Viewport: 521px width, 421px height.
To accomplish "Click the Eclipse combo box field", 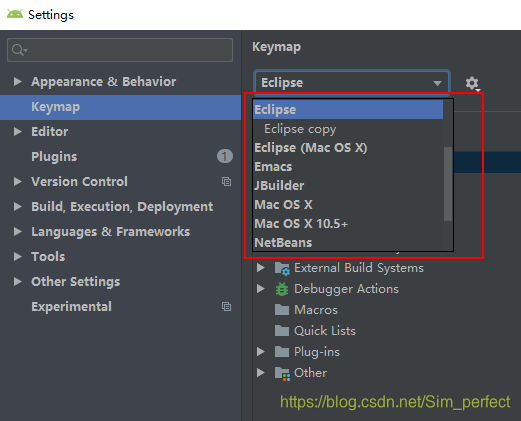I will [352, 83].
